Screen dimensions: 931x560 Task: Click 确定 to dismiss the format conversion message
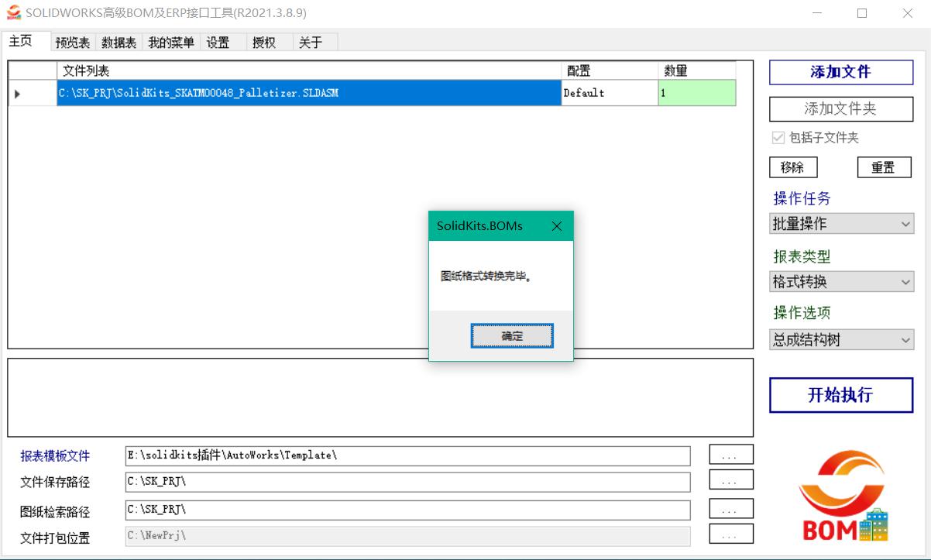tap(511, 335)
